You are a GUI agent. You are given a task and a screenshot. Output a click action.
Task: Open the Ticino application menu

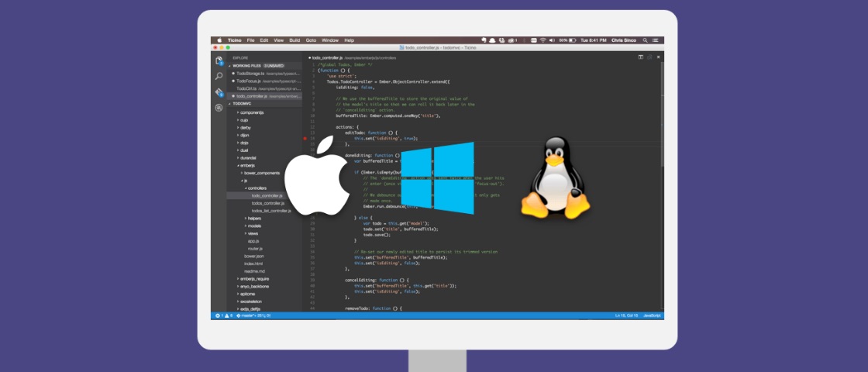tap(235, 40)
